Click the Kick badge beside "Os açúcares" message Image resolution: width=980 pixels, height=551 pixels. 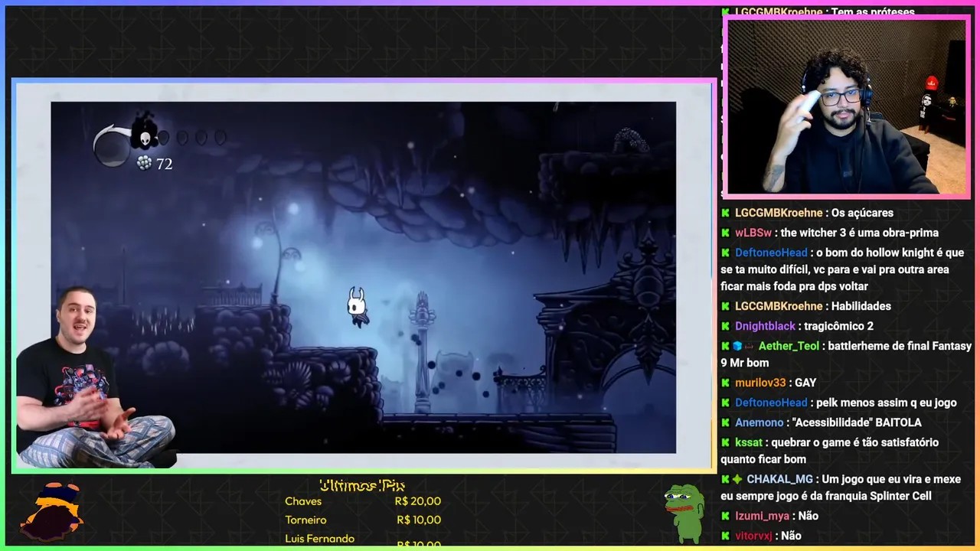(x=725, y=213)
